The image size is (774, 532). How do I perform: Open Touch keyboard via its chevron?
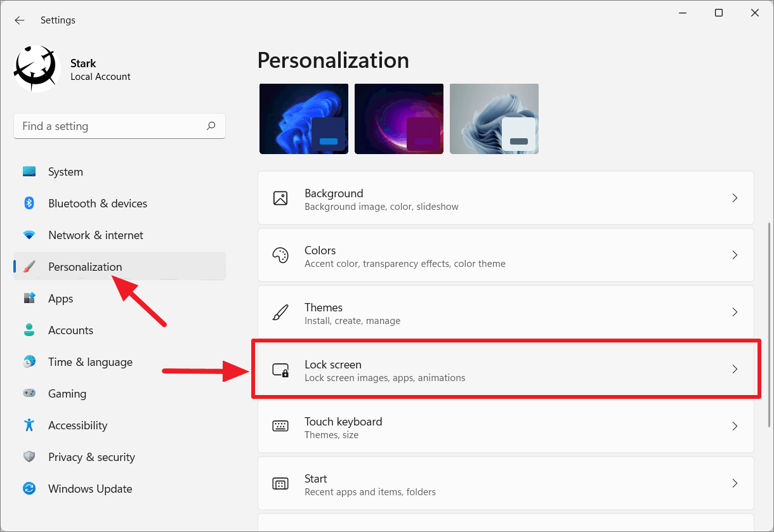pos(735,426)
